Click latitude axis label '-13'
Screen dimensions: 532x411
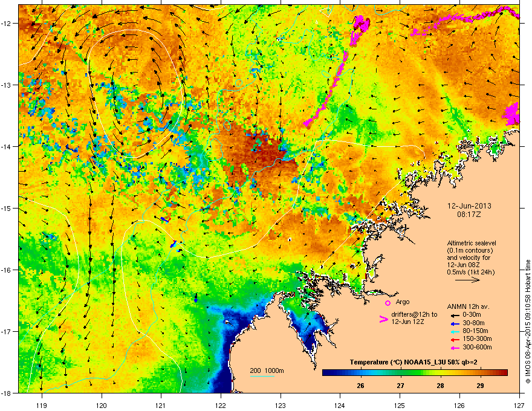point(6,85)
